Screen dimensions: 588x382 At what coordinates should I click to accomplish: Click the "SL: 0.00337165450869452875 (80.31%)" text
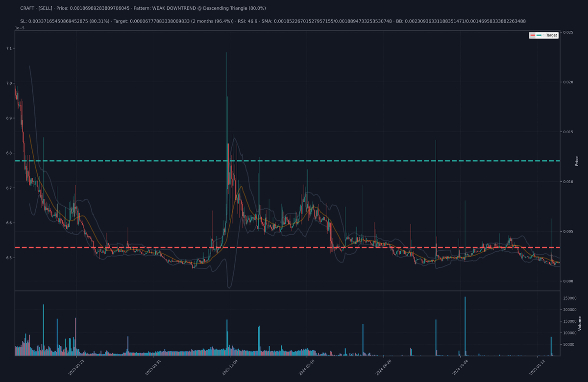tap(65, 21)
